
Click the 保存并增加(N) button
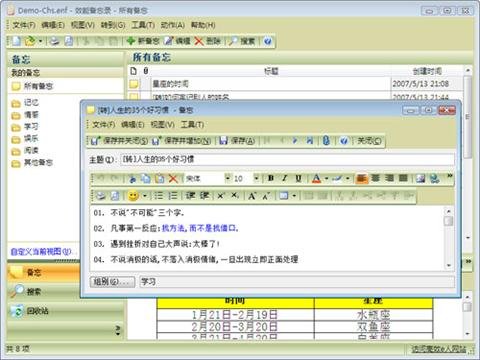pyautogui.click(x=181, y=141)
